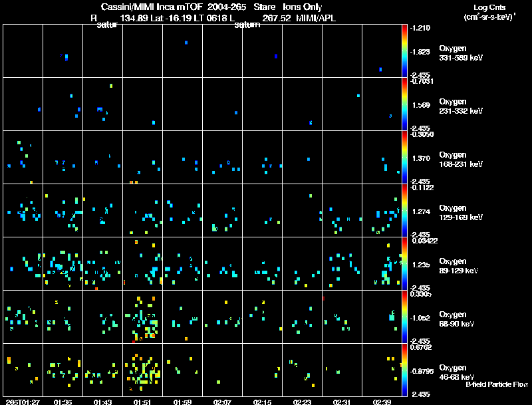The height and width of the screenshot is (405, 532).
Task: Click the 'Oxygen 168-231 keV' row label
Action: point(461,160)
